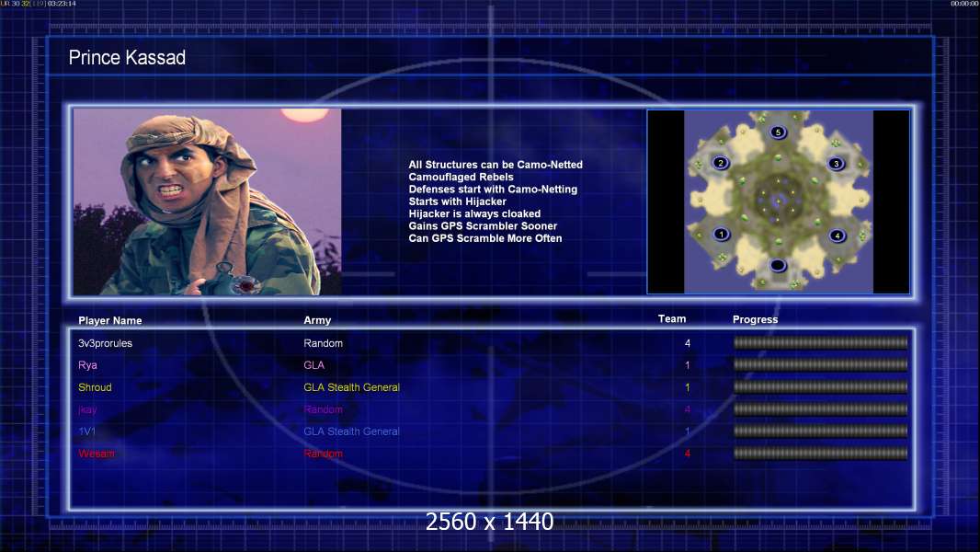Click the Prince Kassad title
This screenshot has width=980, height=552.
point(127,58)
